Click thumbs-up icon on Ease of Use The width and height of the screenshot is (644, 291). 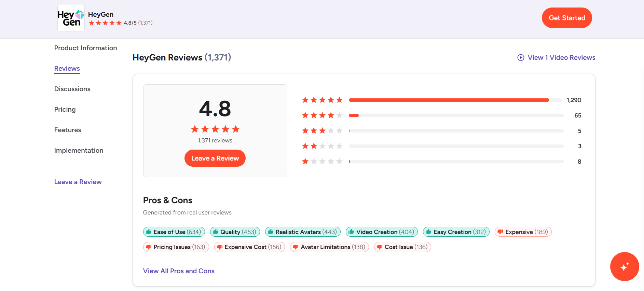149,232
